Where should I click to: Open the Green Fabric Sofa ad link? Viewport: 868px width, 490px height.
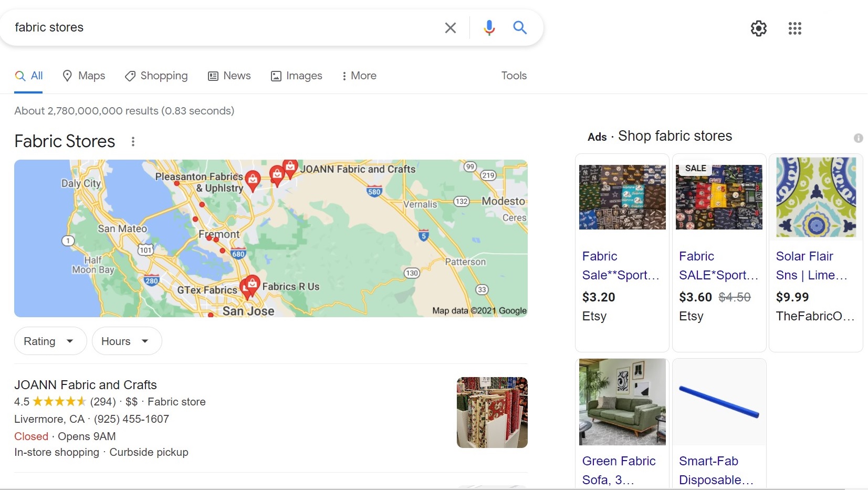[x=619, y=470]
